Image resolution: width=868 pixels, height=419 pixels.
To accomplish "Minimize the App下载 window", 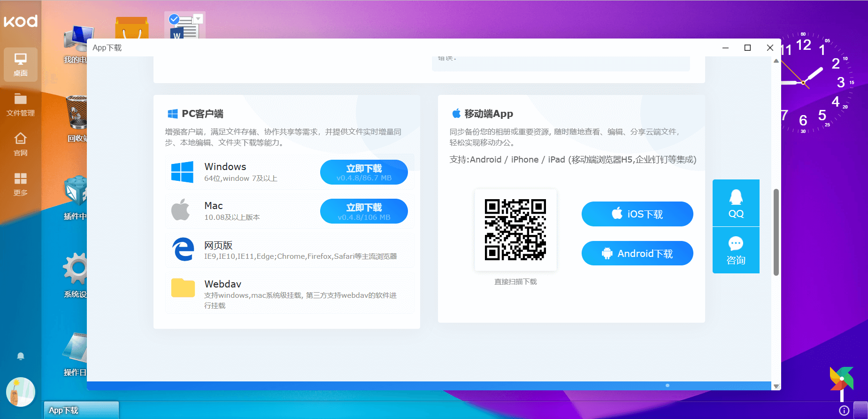I will (x=726, y=48).
